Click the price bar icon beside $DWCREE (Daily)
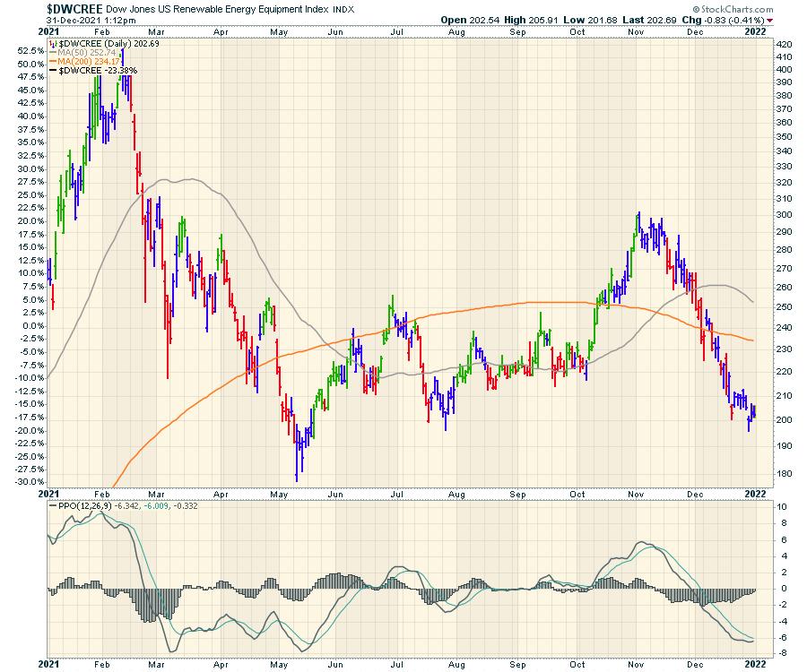The image size is (807, 672). click(x=52, y=43)
